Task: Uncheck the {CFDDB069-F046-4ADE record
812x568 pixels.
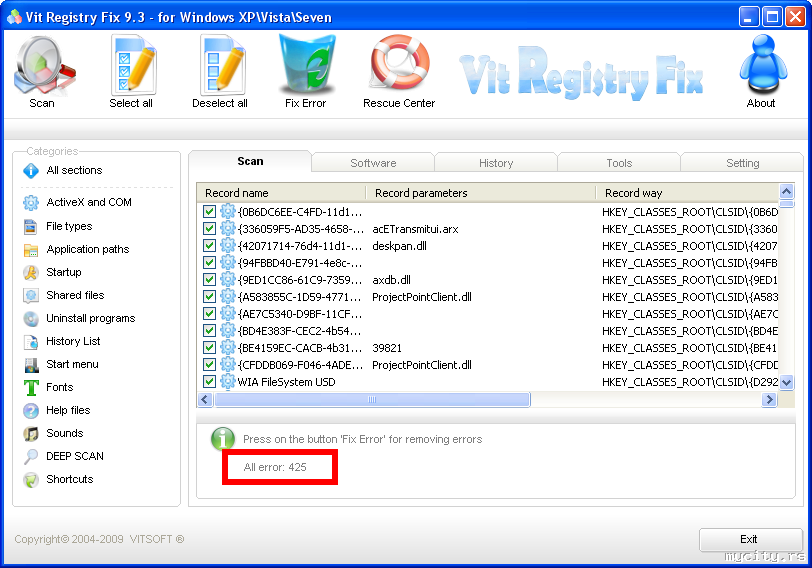Action: pos(209,365)
